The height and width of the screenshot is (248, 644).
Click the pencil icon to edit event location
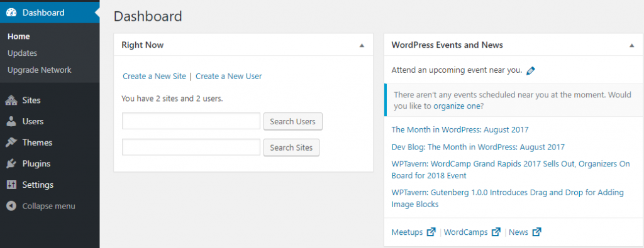click(x=531, y=70)
